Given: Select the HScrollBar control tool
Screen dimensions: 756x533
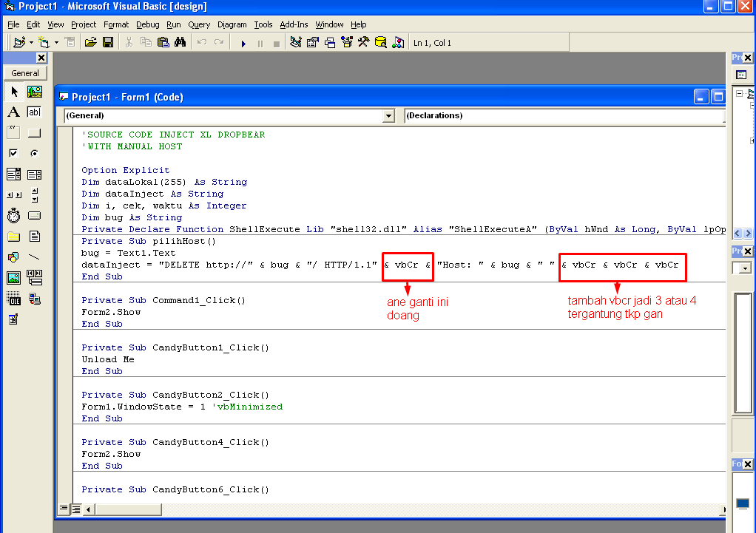Looking at the screenshot, I should point(14,194).
